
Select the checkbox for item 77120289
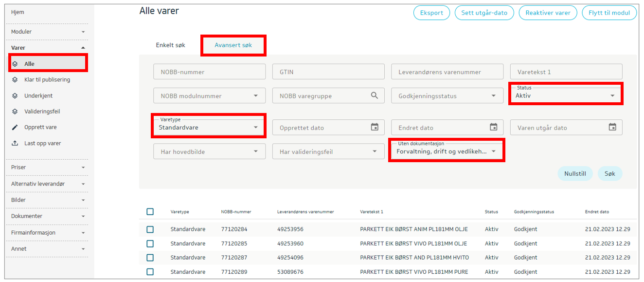click(x=150, y=272)
